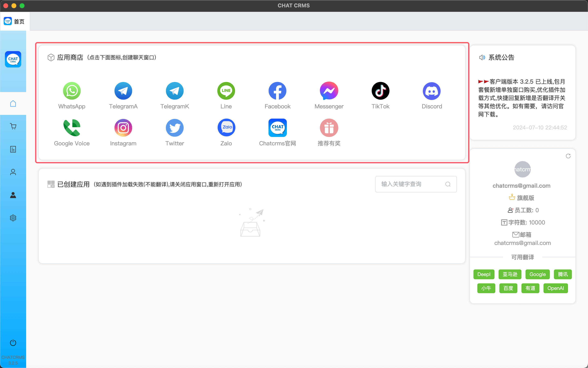Launch the TelegramK app icon
Image resolution: width=588 pixels, height=368 pixels.
coord(174,91)
